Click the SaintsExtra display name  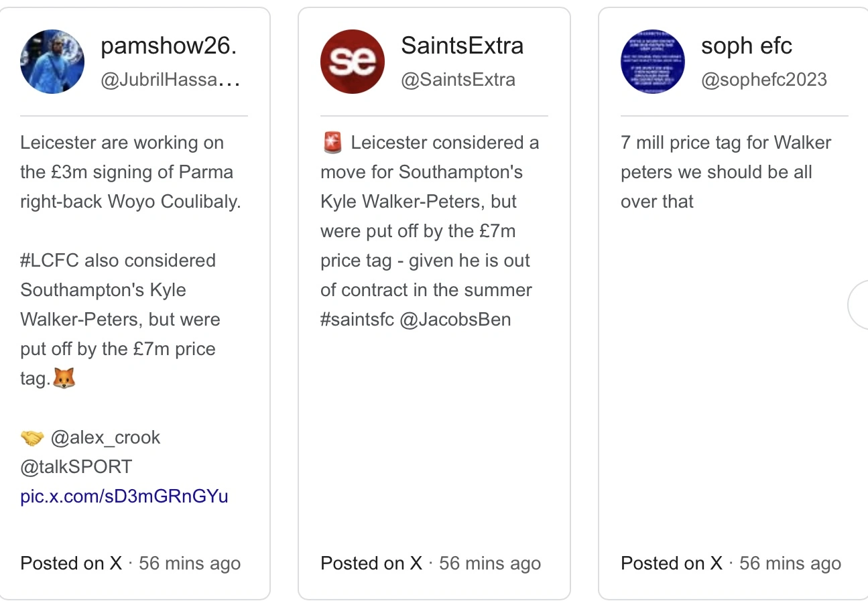[462, 46]
